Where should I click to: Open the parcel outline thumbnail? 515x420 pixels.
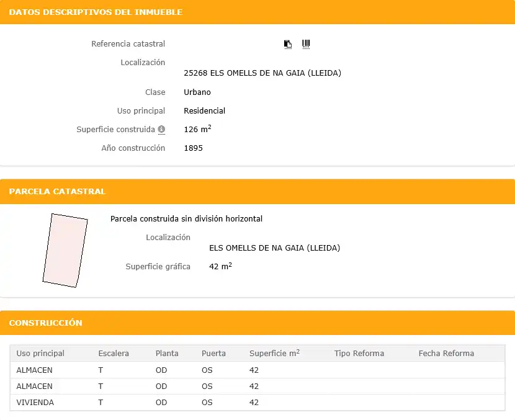pyautogui.click(x=65, y=251)
